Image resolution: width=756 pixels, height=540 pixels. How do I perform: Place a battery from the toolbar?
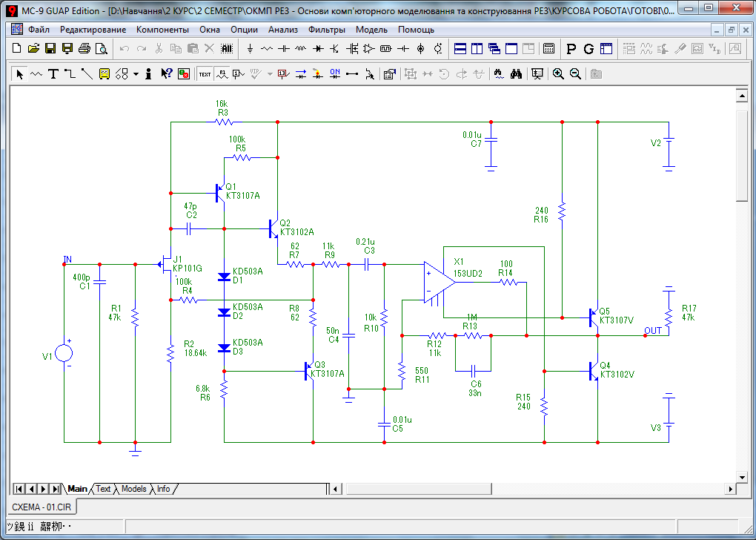(403, 48)
